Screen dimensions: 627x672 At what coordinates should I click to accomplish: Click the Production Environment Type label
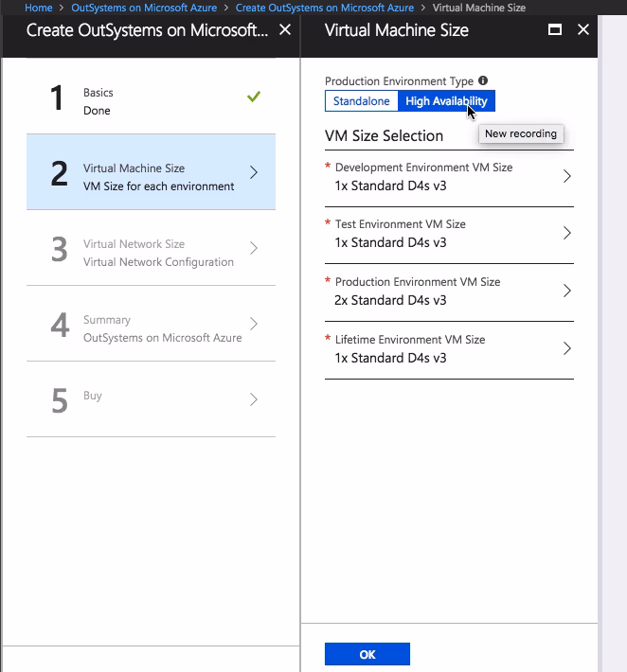(x=399, y=81)
